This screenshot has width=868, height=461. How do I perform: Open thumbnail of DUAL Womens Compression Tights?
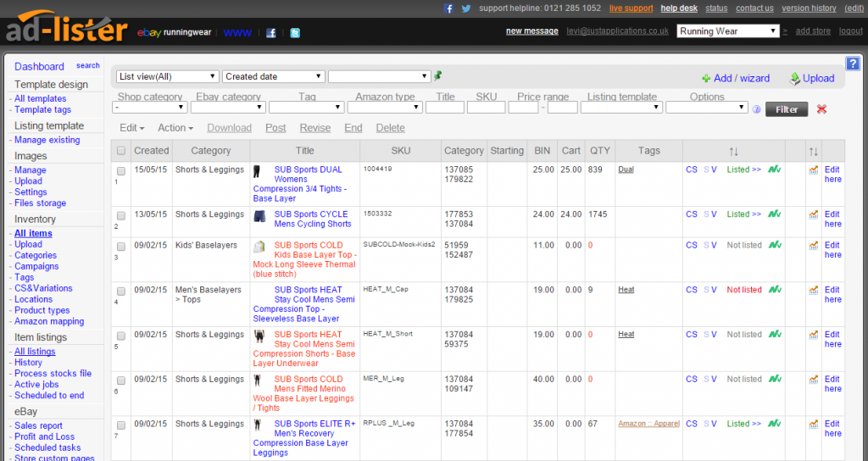pos(257,171)
